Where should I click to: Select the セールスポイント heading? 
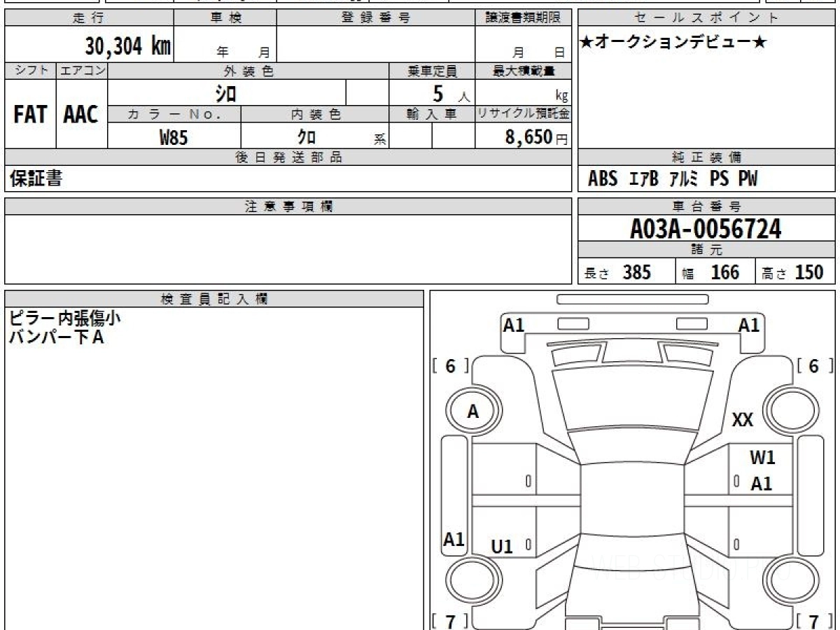tap(707, 18)
